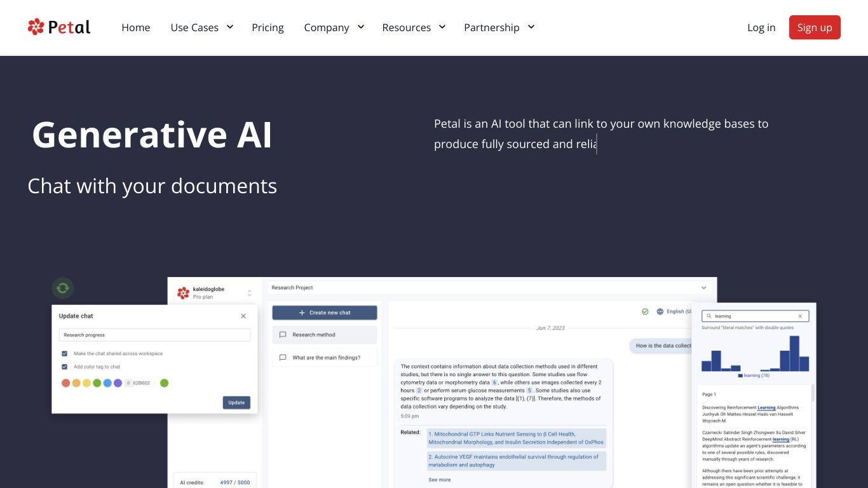868x488 pixels.
Task: Pick the orange color tag swatch
Action: pyautogui.click(x=76, y=383)
